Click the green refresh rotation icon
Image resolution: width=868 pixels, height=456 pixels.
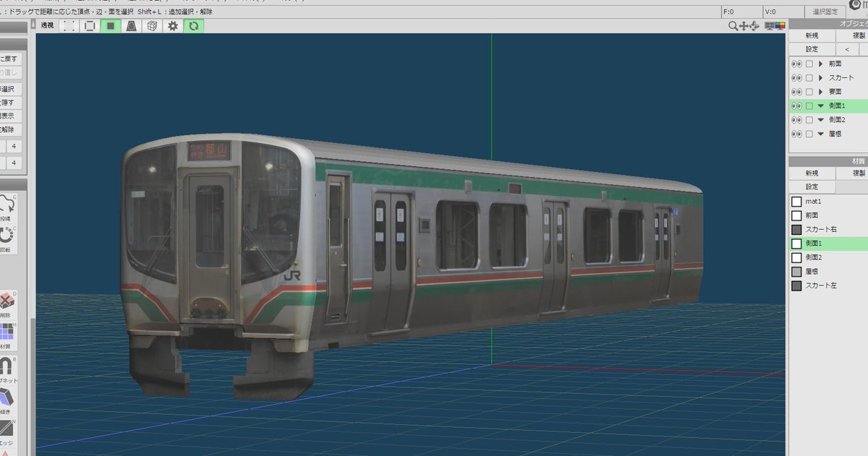click(x=194, y=26)
